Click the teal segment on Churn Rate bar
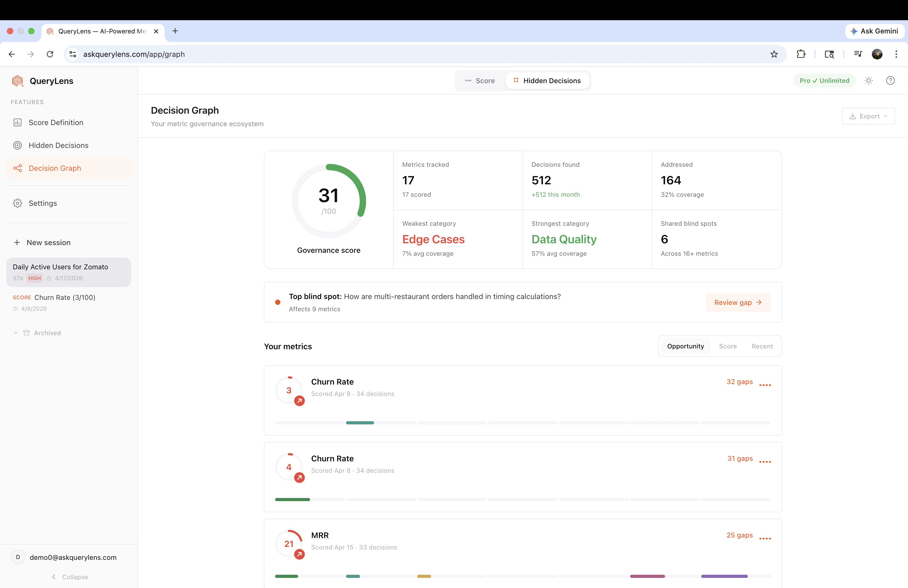Screen dimensions: 908x588 coord(360,423)
